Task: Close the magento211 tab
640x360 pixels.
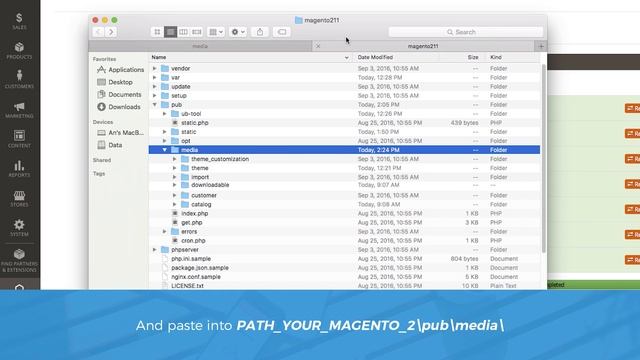Action: tap(318, 46)
